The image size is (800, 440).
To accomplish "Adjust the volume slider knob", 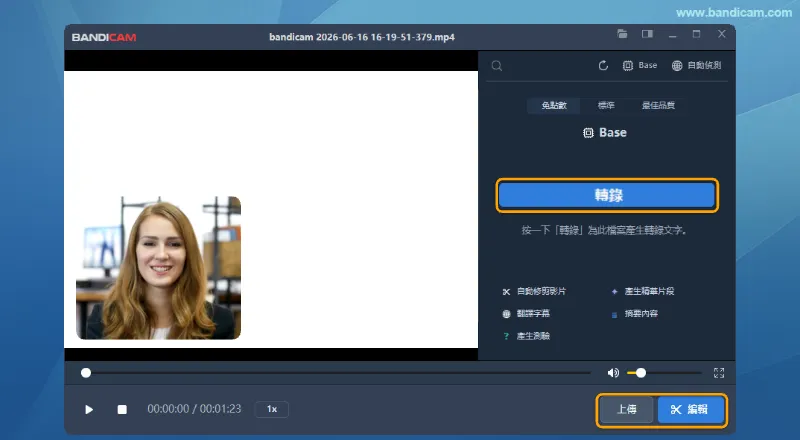I will coord(641,373).
